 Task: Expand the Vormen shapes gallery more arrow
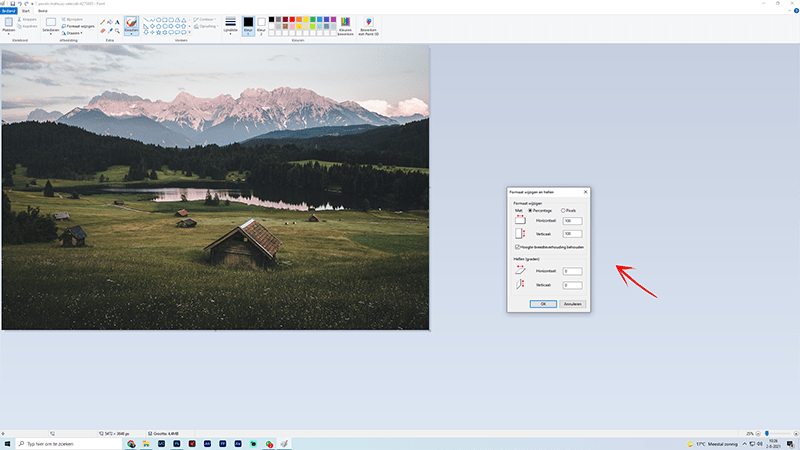189,32
